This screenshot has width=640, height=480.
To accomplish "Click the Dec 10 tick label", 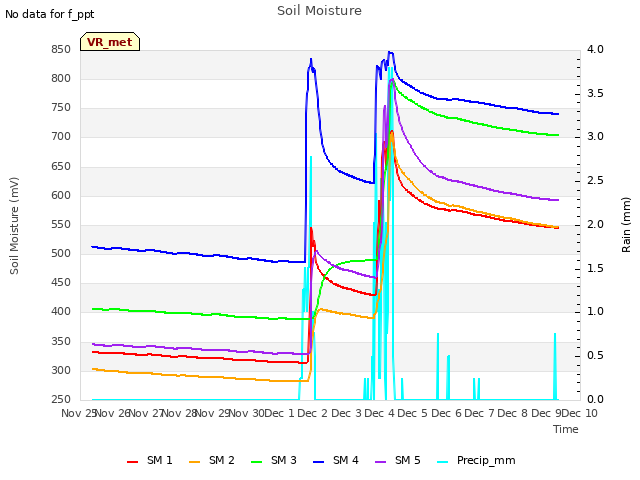I will pos(580,413).
